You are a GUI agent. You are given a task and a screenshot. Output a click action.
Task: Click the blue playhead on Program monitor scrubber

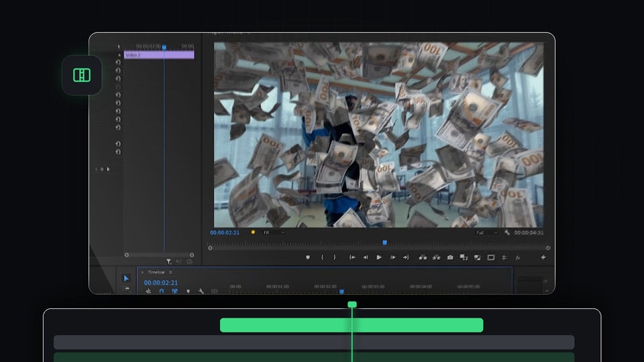pos(385,243)
